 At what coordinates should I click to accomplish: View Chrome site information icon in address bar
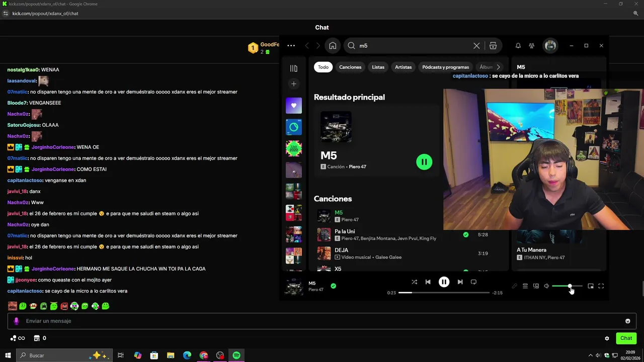coord(6,14)
